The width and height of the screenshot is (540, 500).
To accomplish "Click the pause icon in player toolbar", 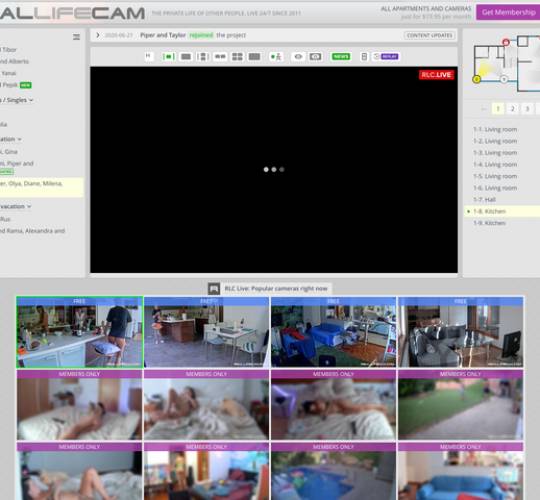I will pos(148,56).
